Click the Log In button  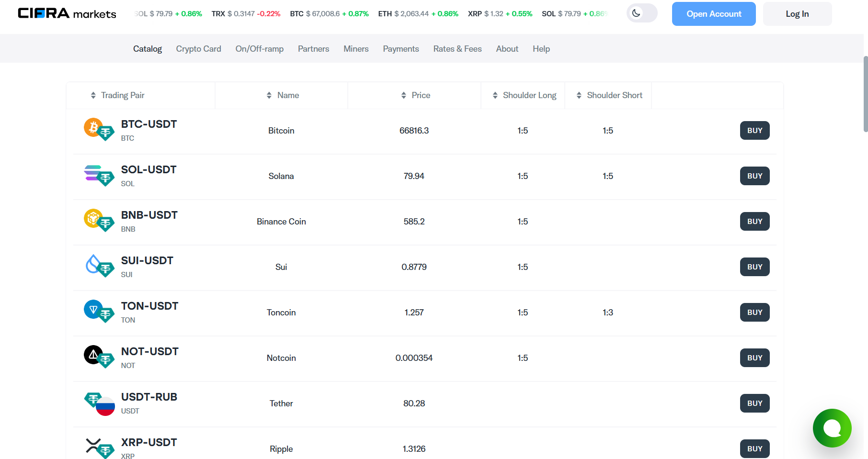(x=797, y=13)
